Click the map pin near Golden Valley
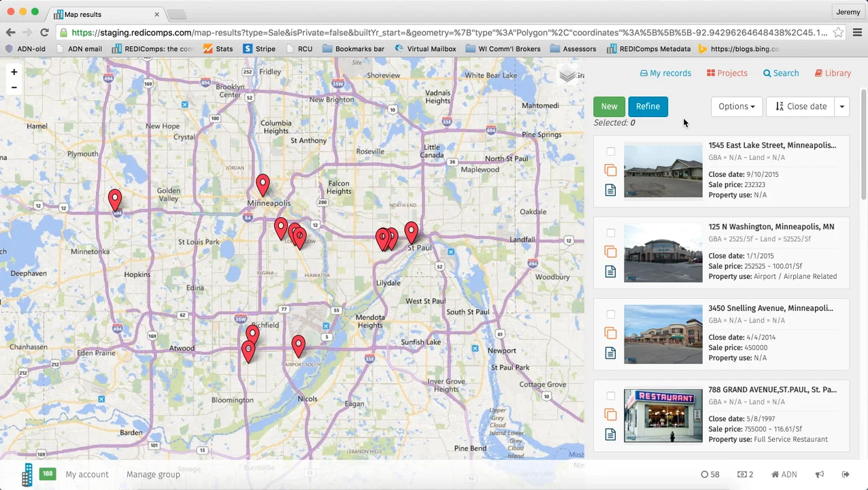 pos(115,199)
